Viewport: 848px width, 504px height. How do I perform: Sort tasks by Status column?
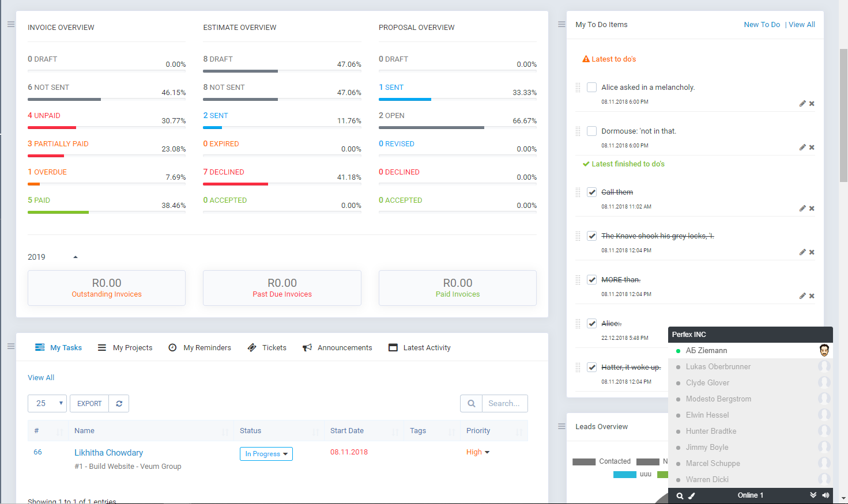tap(278, 431)
